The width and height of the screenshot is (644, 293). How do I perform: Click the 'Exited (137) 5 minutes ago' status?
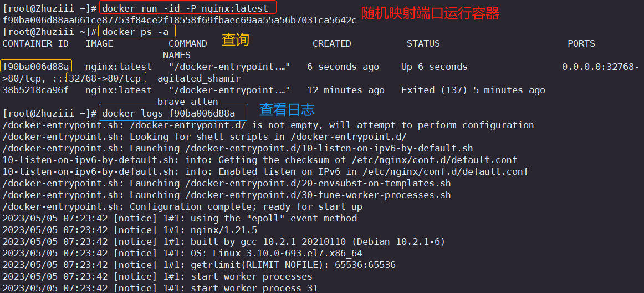pyautogui.click(x=473, y=90)
